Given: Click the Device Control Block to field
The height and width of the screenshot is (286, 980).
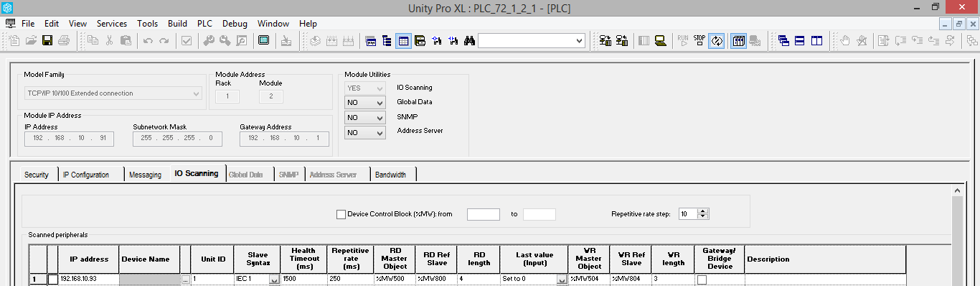Looking at the screenshot, I should pyautogui.click(x=540, y=214).
